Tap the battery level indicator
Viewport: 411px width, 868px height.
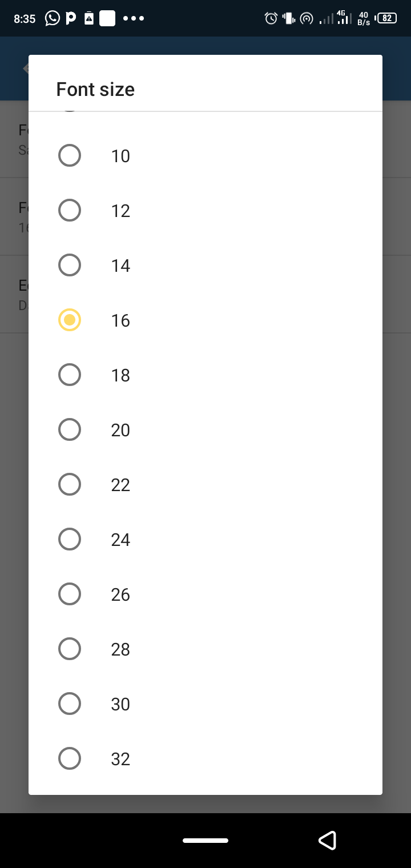[x=386, y=18]
